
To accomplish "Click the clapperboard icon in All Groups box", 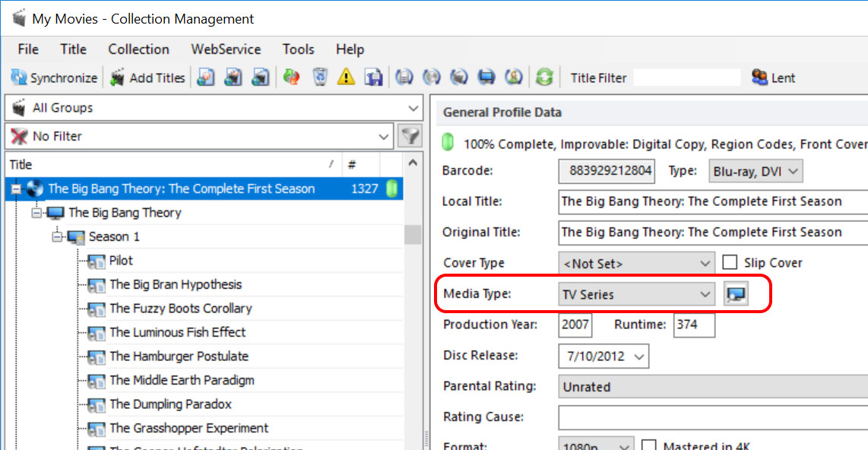I will click(19, 108).
